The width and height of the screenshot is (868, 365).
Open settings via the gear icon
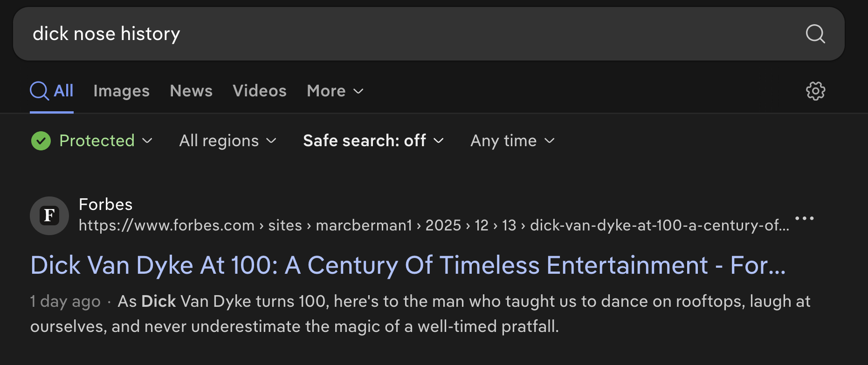click(815, 91)
